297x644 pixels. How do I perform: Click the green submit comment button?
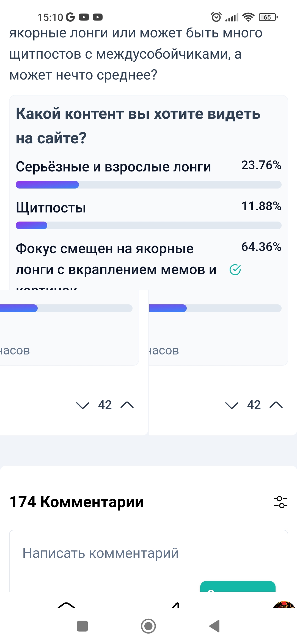point(238,586)
